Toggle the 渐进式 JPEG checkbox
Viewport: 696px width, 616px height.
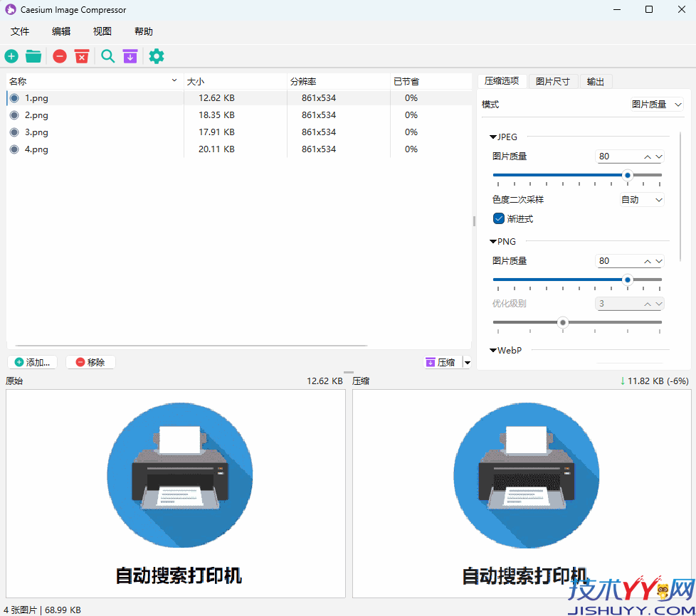[498, 218]
